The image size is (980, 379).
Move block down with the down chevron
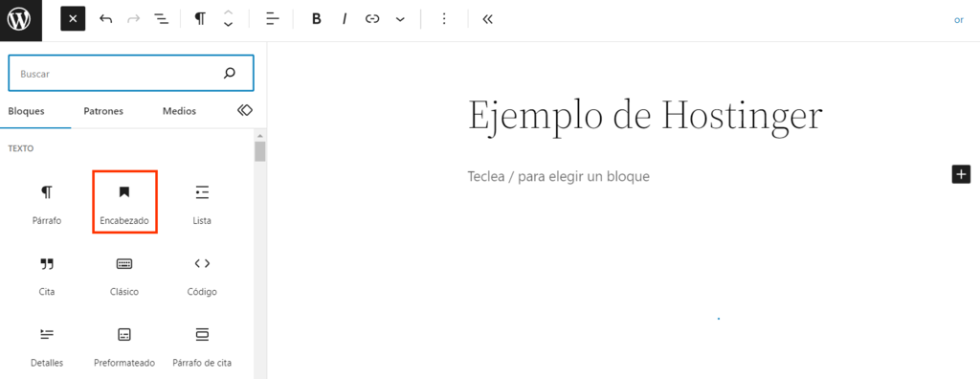point(228,25)
